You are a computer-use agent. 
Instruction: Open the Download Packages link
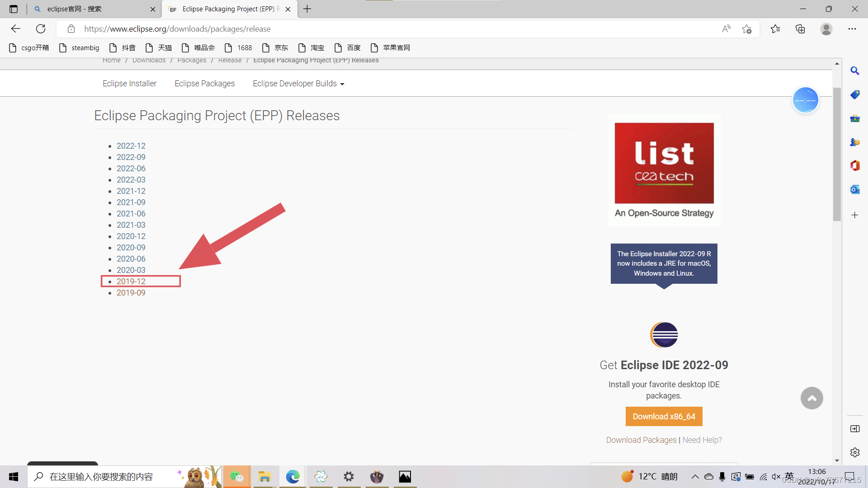(x=641, y=440)
